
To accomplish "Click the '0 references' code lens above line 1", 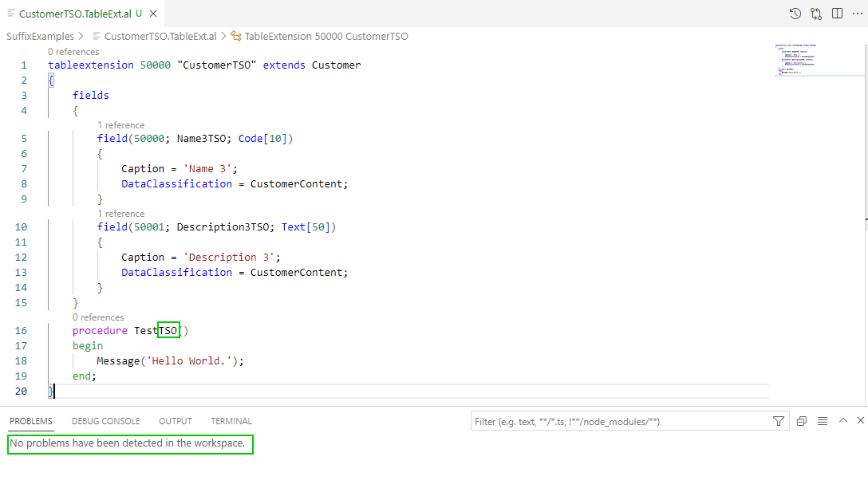I will point(73,52).
